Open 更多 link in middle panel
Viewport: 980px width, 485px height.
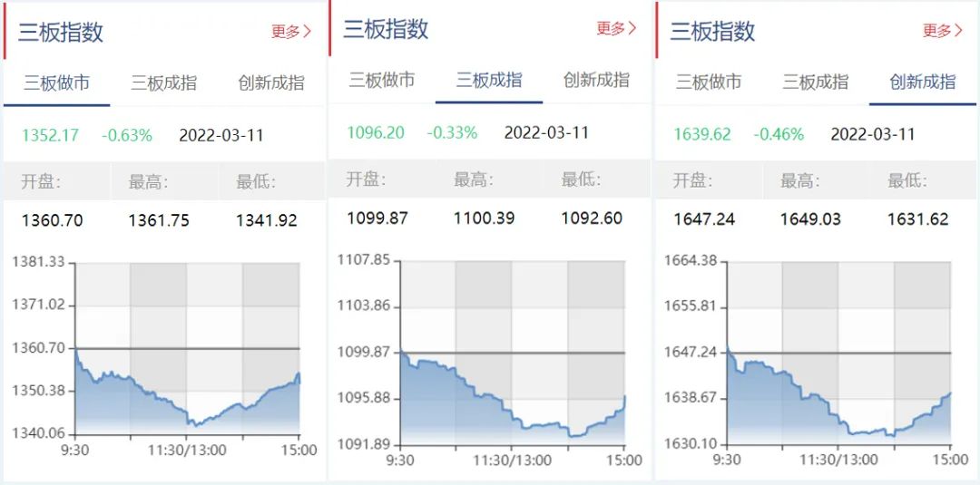(x=616, y=28)
